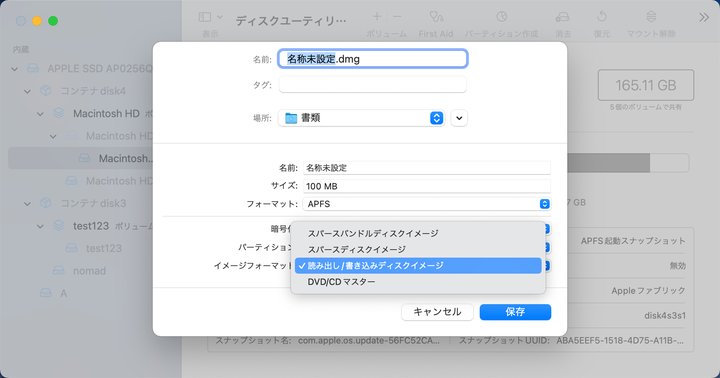This screenshot has height=378, width=720.
Task: Expand the save dialog with chevron button
Action: point(459,118)
